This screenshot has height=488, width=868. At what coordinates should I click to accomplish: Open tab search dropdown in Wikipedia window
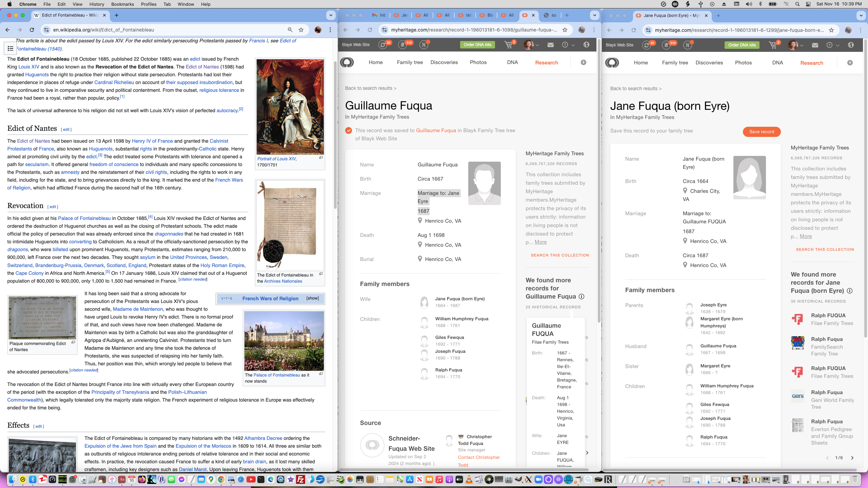tap(330, 15)
